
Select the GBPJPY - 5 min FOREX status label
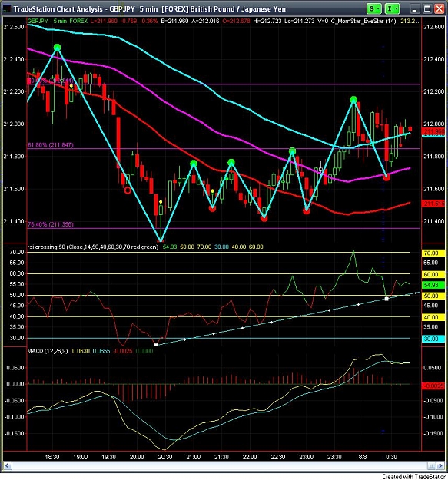58,22
